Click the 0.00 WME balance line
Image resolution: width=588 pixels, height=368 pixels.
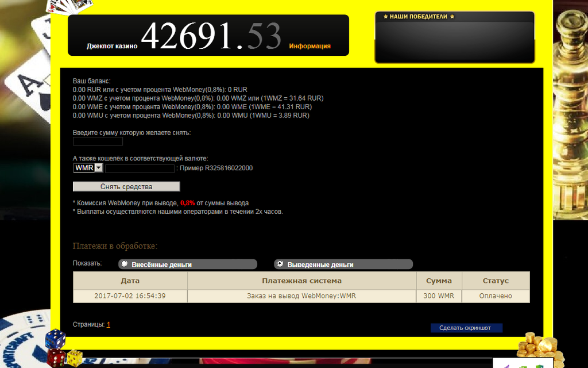tap(192, 107)
